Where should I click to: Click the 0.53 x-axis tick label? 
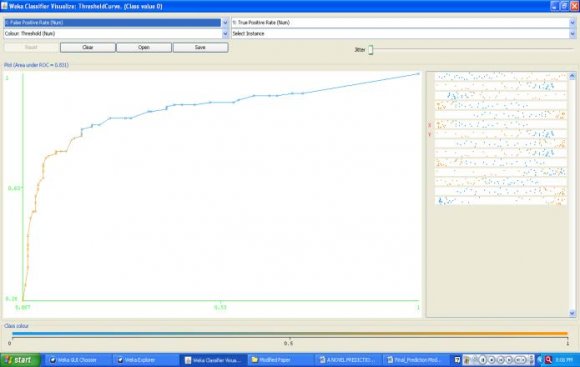coord(220,307)
